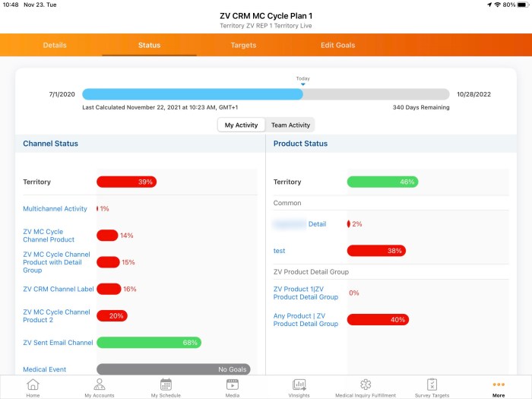
Task: Open the ZV Sent Email Channel link
Action: point(58,343)
